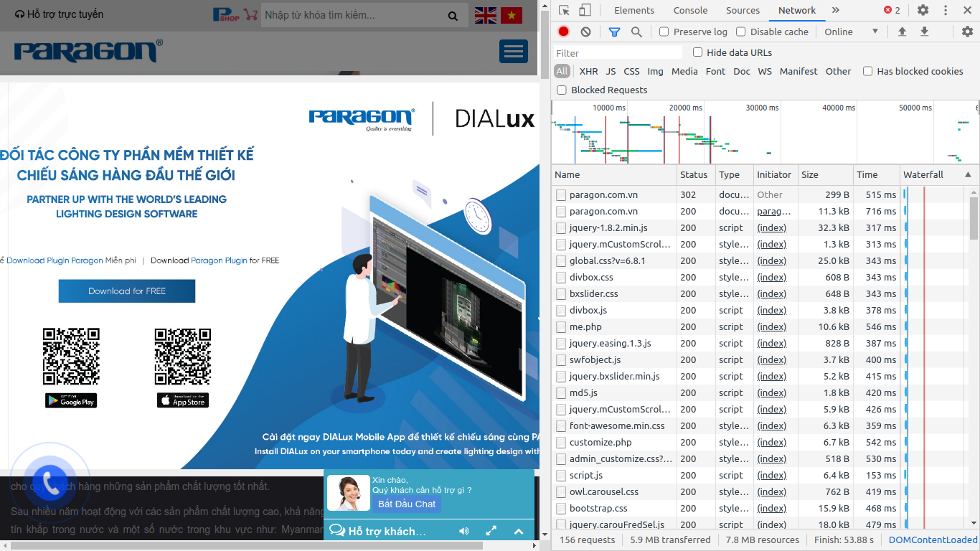Screen dimensions: 980x551
Task: Click the P Shop cart icon
Action: coord(235,14)
